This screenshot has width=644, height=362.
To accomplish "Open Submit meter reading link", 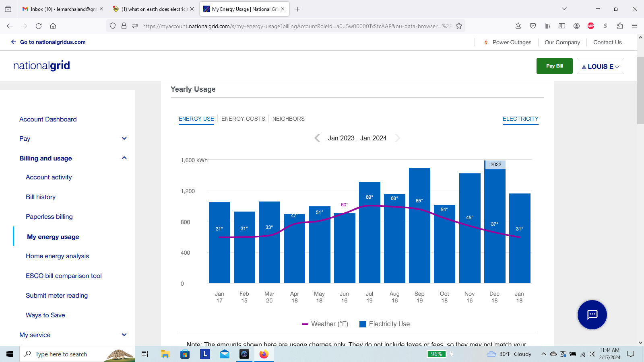I will (57, 295).
